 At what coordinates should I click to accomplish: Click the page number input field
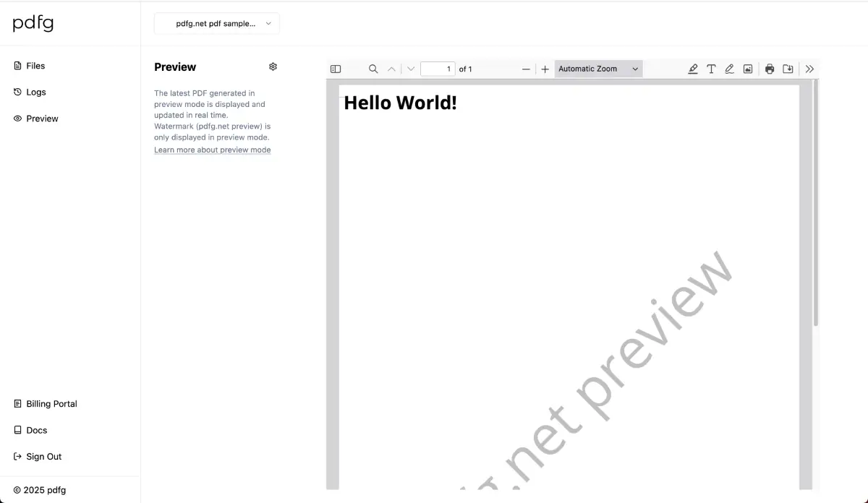438,69
